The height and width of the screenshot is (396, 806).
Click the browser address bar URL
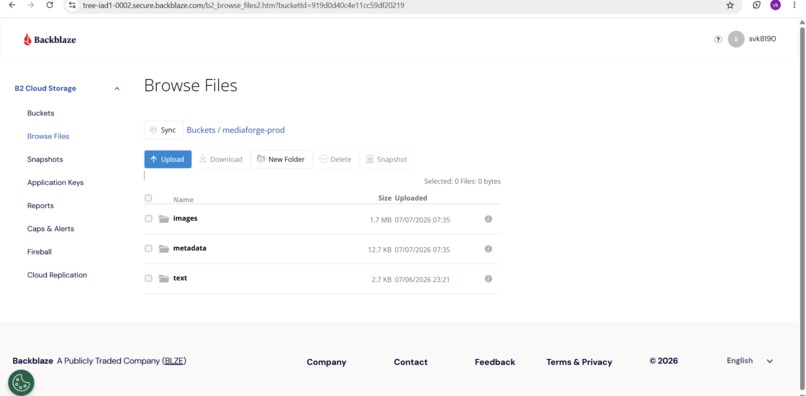[x=243, y=5]
